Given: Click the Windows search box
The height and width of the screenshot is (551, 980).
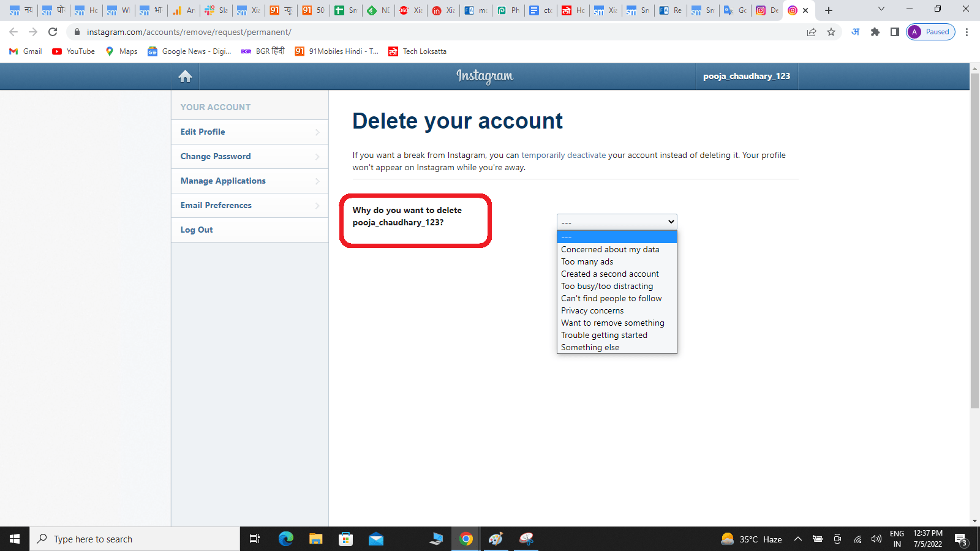Looking at the screenshot, I should [x=135, y=539].
